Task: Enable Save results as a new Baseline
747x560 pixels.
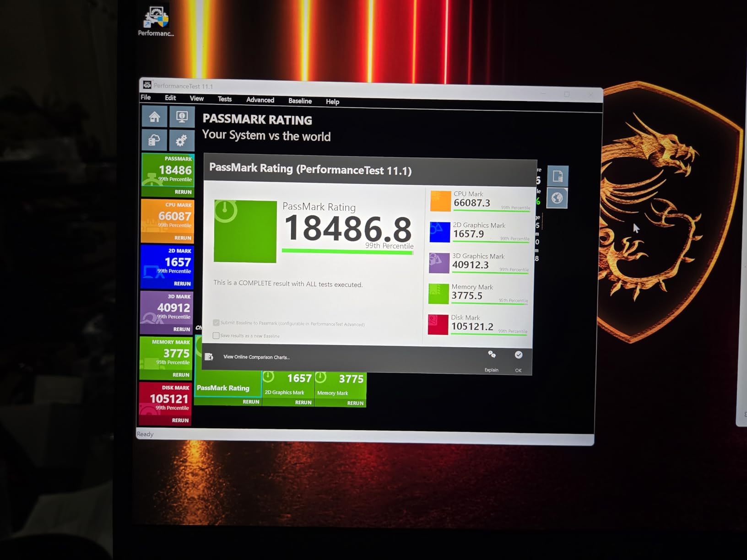Action: pyautogui.click(x=216, y=335)
